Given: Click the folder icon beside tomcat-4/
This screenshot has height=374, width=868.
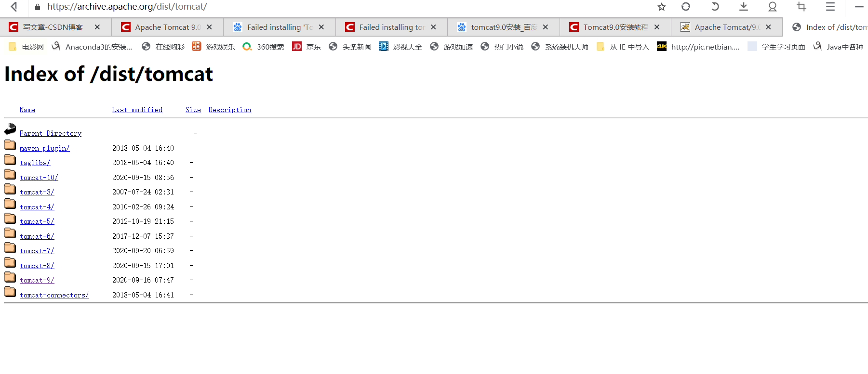Looking at the screenshot, I should click(x=10, y=203).
